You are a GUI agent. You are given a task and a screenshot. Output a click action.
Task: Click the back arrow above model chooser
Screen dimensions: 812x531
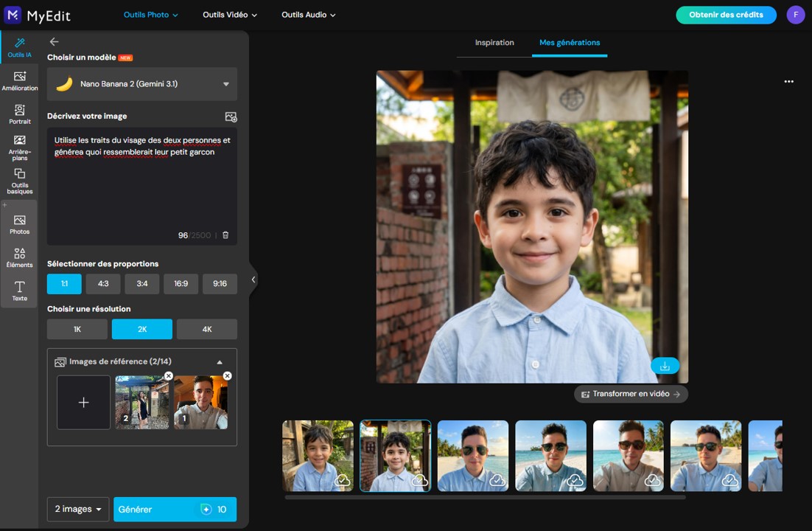tap(54, 41)
